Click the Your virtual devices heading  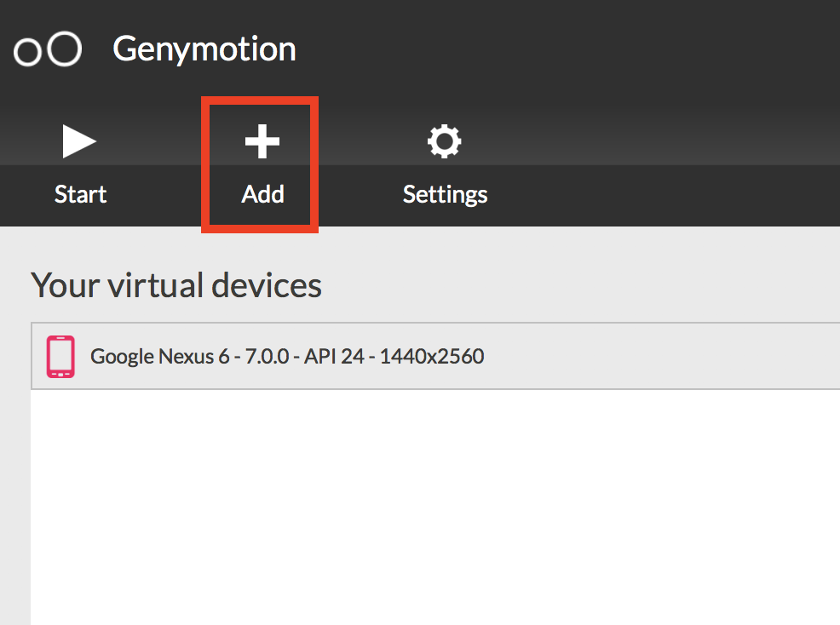pos(176,285)
